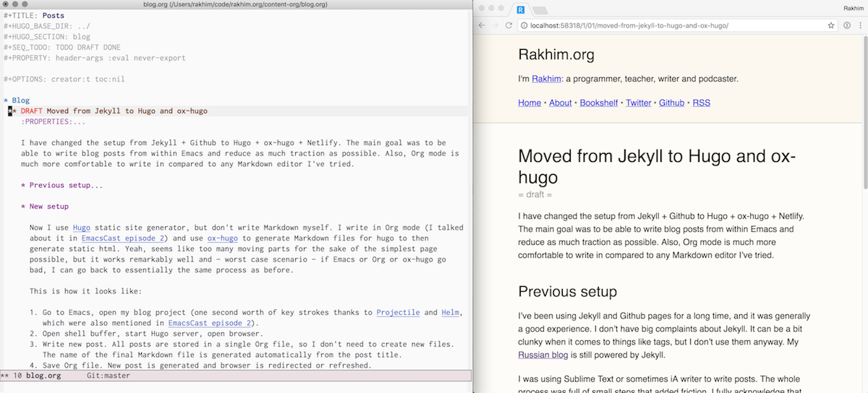Follow the second EmacsCast episode 2 link
868x393 pixels.
pyautogui.click(x=210, y=323)
